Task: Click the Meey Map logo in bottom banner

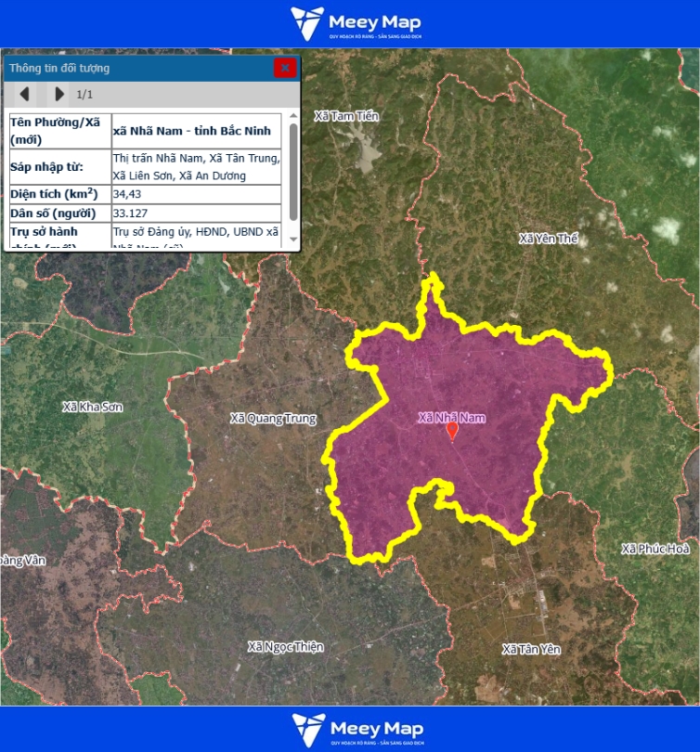Action: [x=356, y=730]
